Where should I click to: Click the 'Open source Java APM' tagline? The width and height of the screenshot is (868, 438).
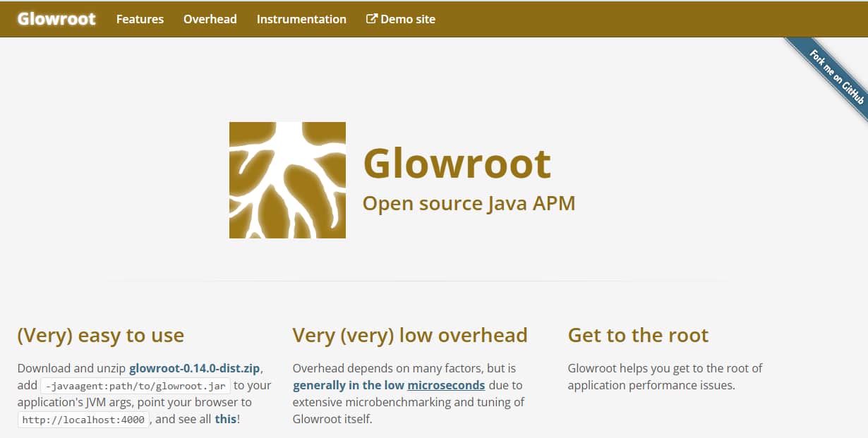469,204
